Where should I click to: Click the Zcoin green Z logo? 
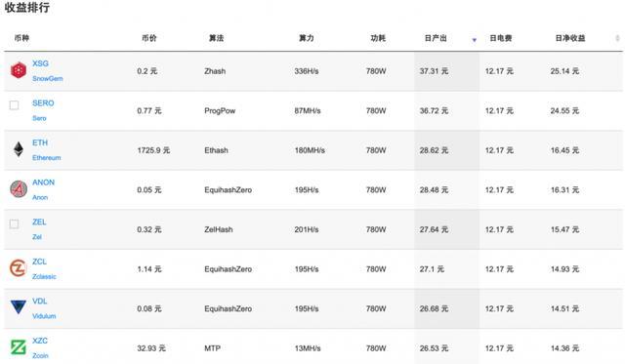click(x=19, y=347)
